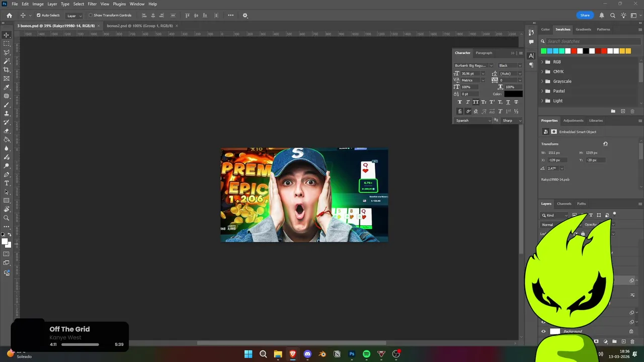The width and height of the screenshot is (644, 362).
Task: Click the black text Color swatch
Action: [x=513, y=94]
